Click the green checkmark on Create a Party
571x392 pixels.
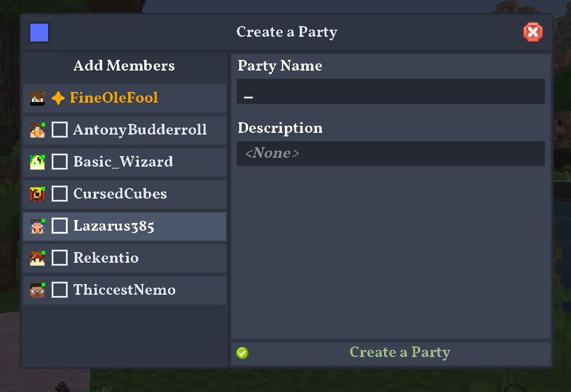[242, 352]
